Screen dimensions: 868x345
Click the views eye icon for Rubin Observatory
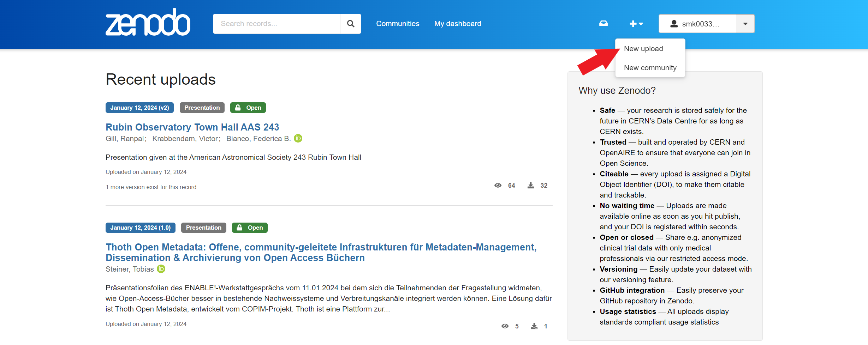[x=498, y=185]
